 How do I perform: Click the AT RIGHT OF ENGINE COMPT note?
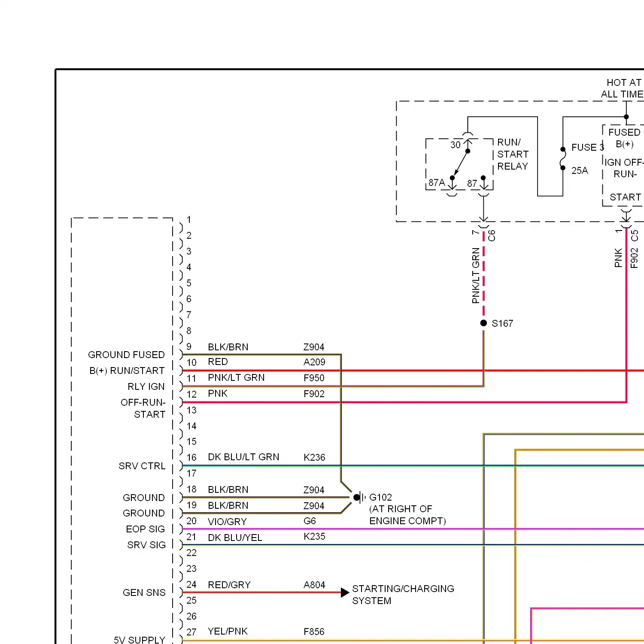pyautogui.click(x=407, y=515)
